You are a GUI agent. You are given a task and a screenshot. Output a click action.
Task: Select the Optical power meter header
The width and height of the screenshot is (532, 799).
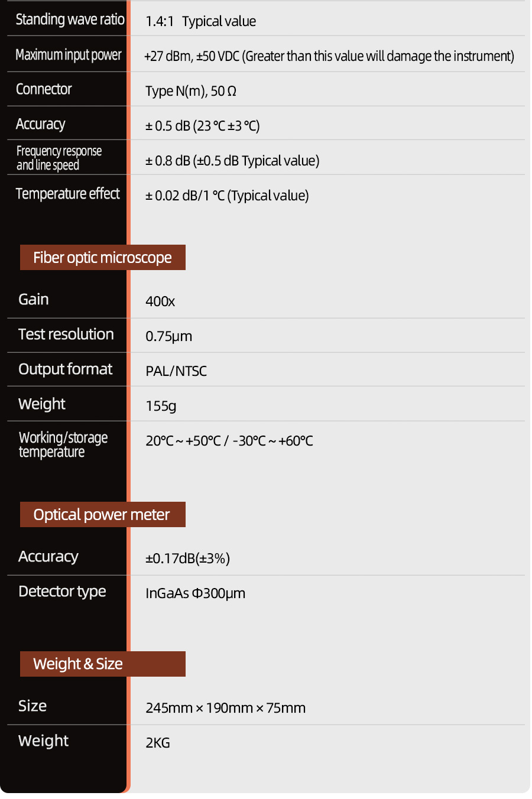click(x=102, y=515)
